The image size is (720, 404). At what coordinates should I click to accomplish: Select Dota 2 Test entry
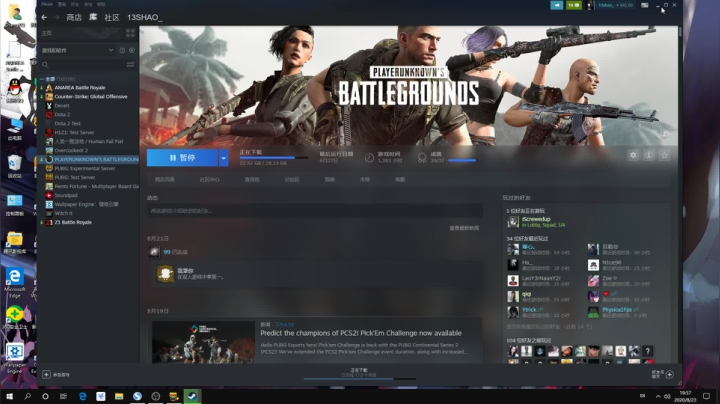coord(67,123)
